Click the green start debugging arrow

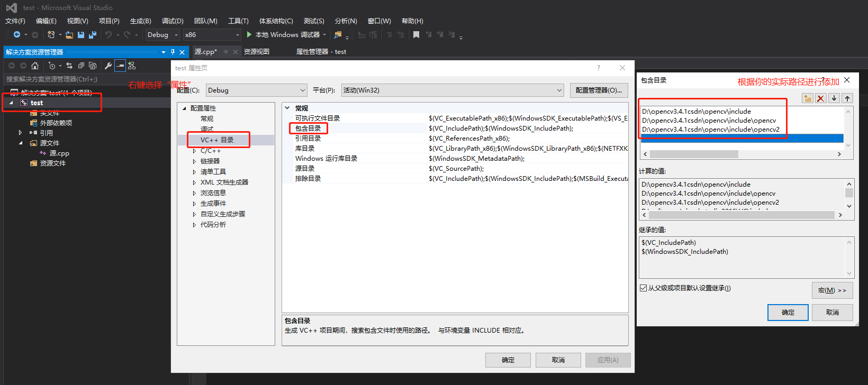coord(249,34)
